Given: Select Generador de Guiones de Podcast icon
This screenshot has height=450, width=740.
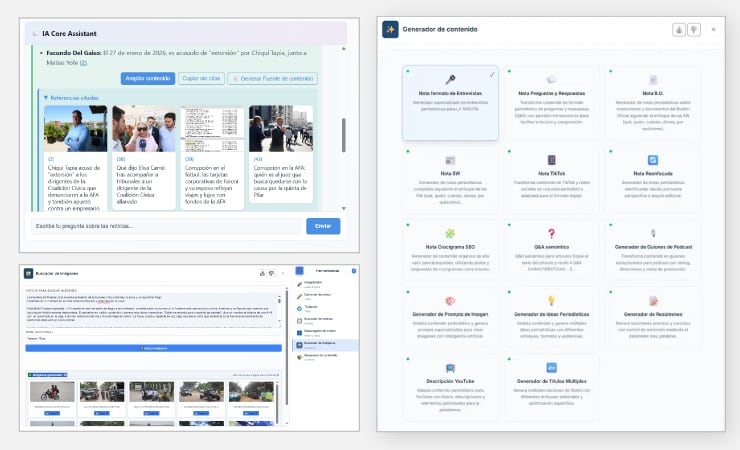Looking at the screenshot, I should pyautogui.click(x=653, y=233).
